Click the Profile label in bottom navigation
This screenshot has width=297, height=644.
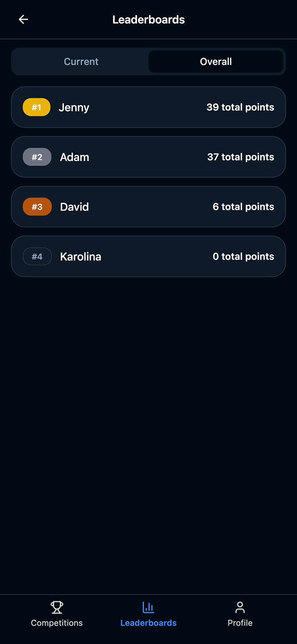[x=240, y=623]
